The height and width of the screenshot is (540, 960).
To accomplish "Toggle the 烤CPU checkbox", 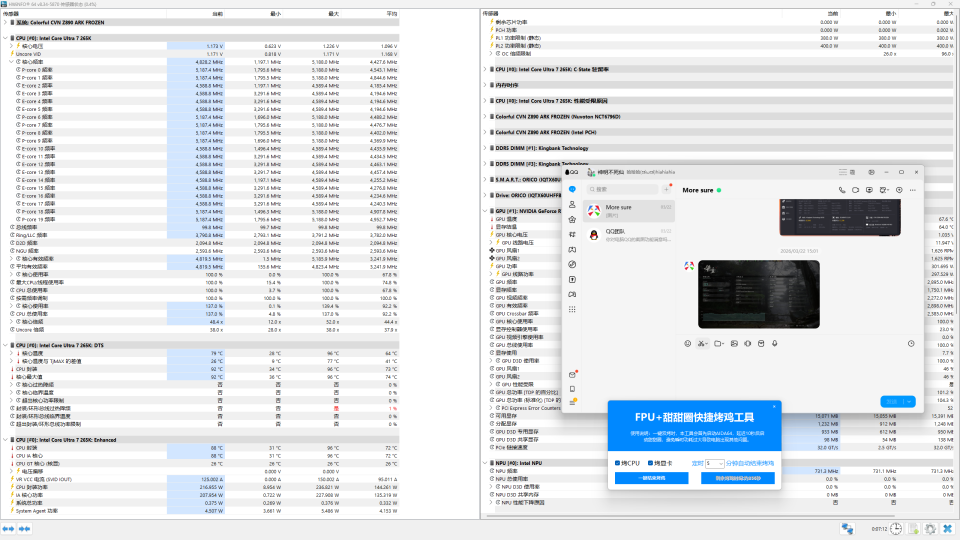I will click(618, 463).
